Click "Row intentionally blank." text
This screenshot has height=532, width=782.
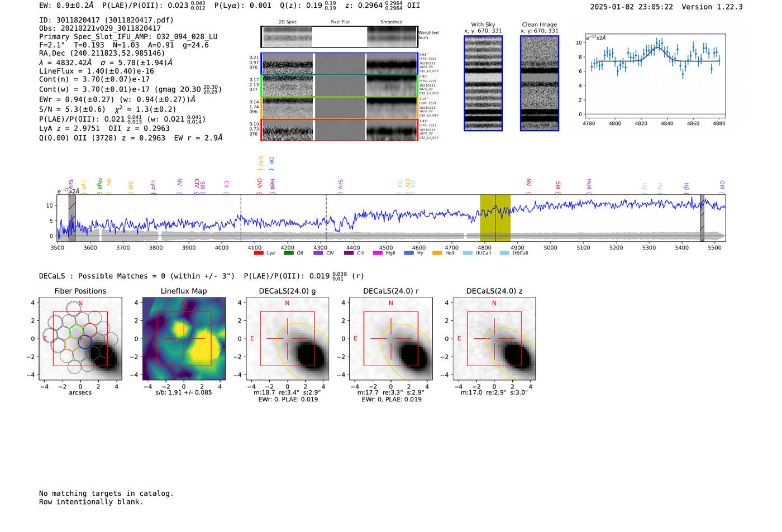[x=91, y=502]
